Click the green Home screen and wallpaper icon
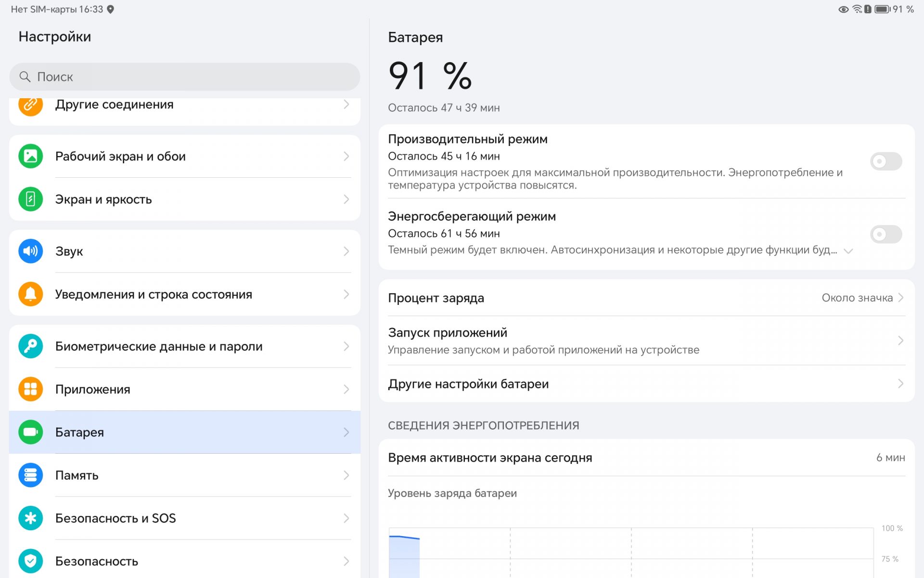Screen dimensions: 924x578 tap(30, 156)
